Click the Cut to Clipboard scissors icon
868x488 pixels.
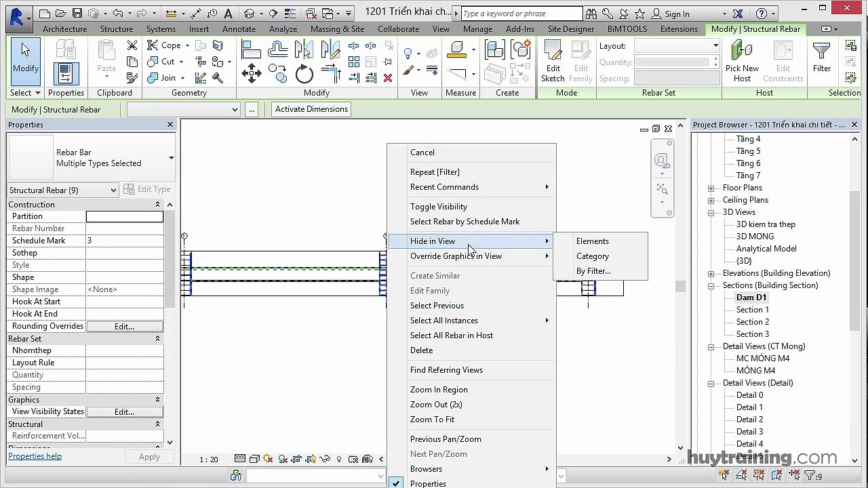[132, 45]
